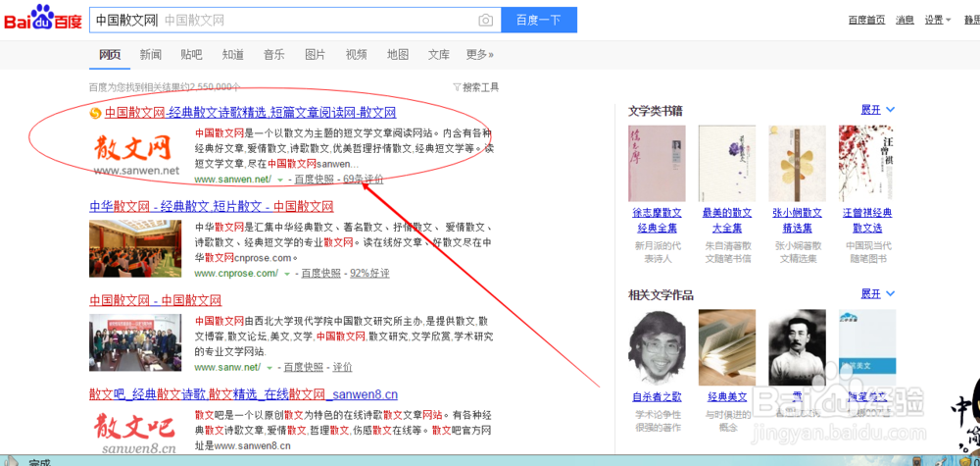Click the 自杀者之歌 portrait thumbnail
Screen dimensions: 980x466
click(x=657, y=347)
